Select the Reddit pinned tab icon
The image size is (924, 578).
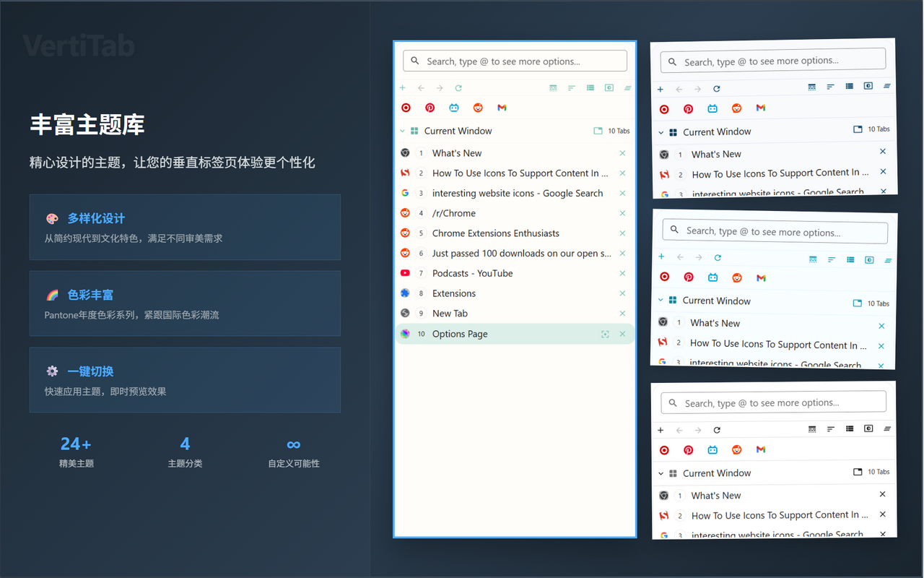[x=477, y=107]
